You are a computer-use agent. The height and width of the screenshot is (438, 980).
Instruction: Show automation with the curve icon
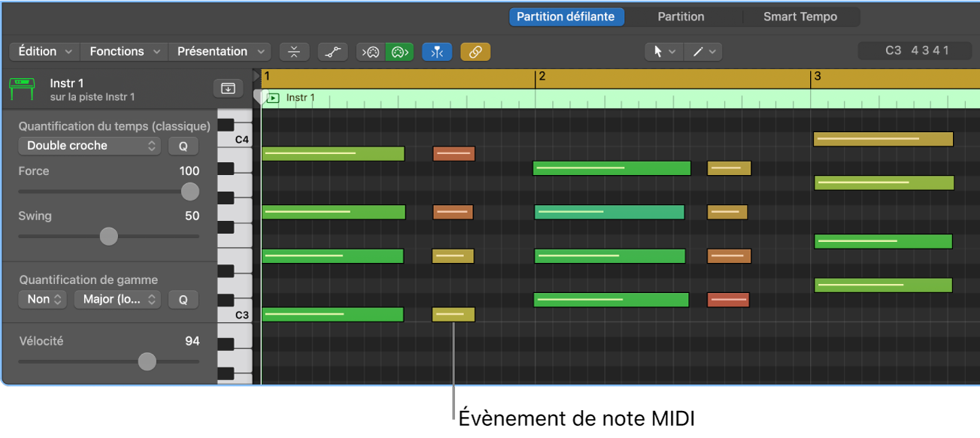click(332, 52)
